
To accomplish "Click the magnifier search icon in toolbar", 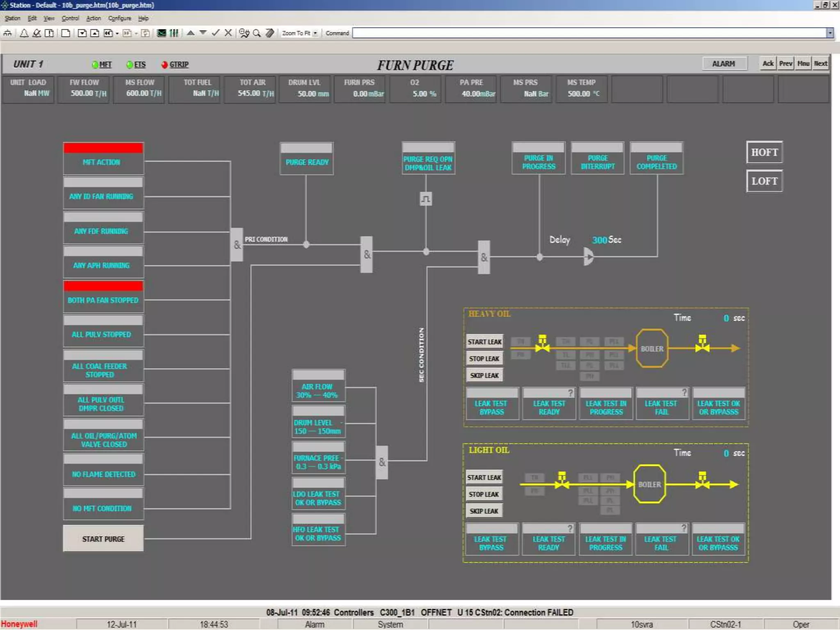I will click(257, 33).
